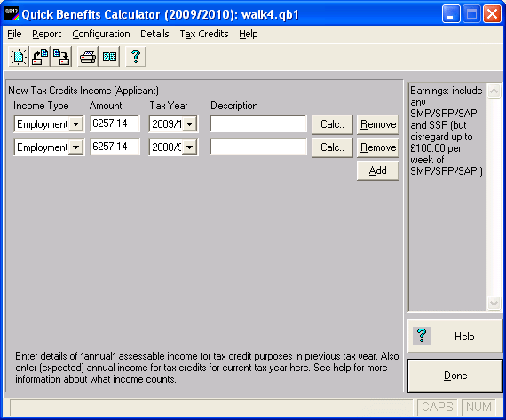The height and width of the screenshot is (420, 506).
Task: Open the File menu
Action: pos(14,34)
